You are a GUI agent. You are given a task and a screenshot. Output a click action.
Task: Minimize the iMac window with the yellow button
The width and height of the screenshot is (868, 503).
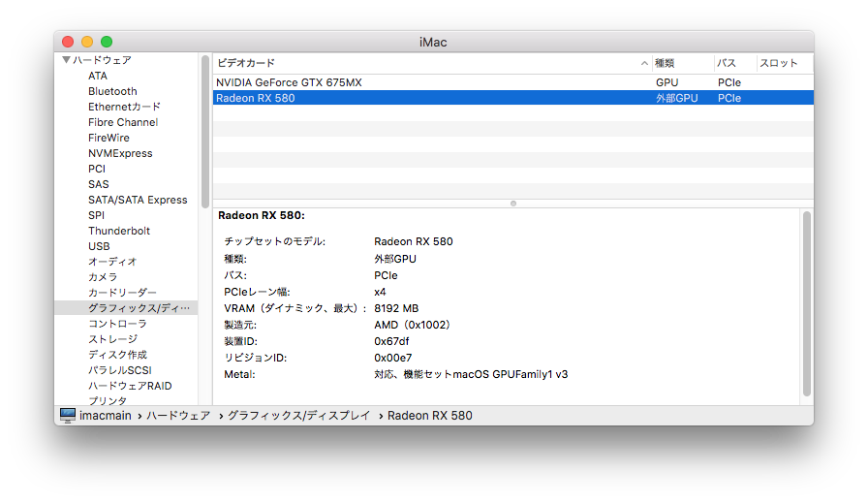tap(87, 42)
